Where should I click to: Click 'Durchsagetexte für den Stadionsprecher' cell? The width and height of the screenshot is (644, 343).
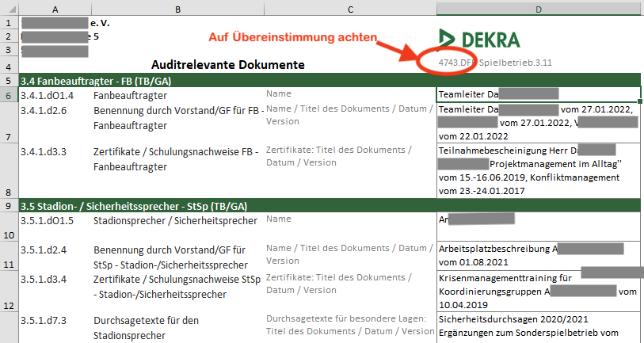[176, 328]
